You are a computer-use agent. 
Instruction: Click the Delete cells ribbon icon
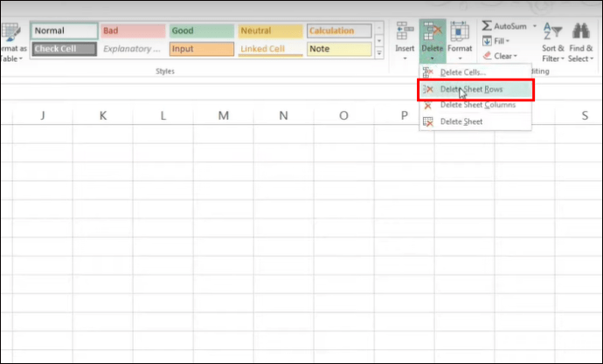pos(433,31)
